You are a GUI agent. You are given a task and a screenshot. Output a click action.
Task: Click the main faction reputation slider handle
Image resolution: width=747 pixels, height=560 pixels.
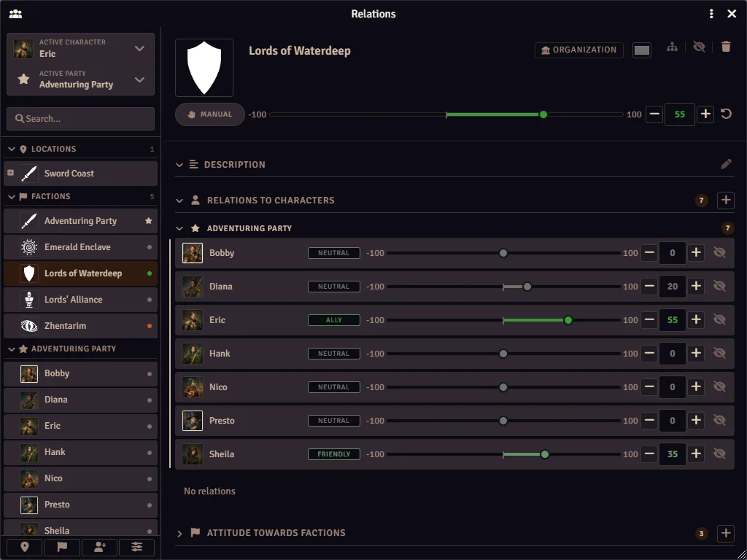point(543,114)
